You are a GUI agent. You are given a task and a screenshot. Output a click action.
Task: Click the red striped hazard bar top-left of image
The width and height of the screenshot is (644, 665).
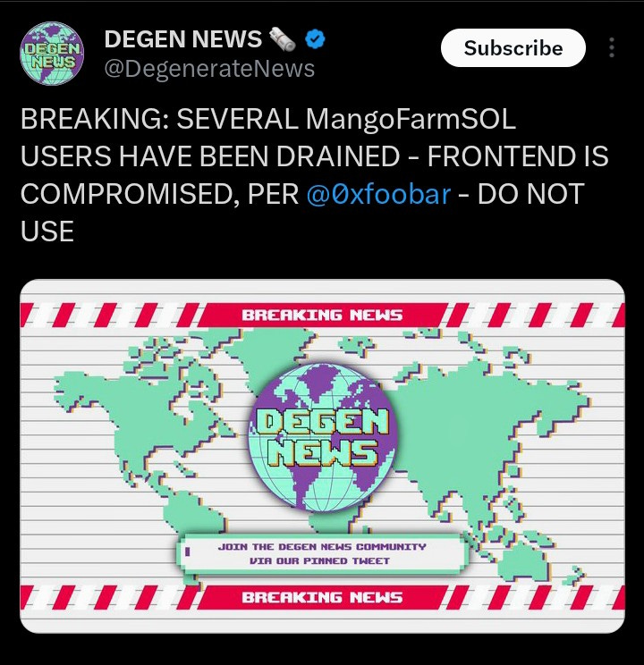tap(108, 316)
